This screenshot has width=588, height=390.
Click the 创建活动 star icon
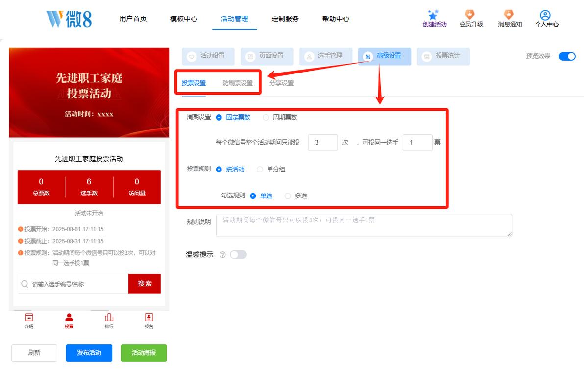pos(433,15)
